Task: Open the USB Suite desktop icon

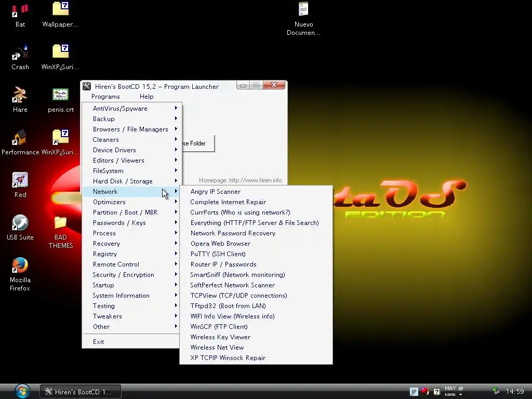Action: [x=20, y=222]
